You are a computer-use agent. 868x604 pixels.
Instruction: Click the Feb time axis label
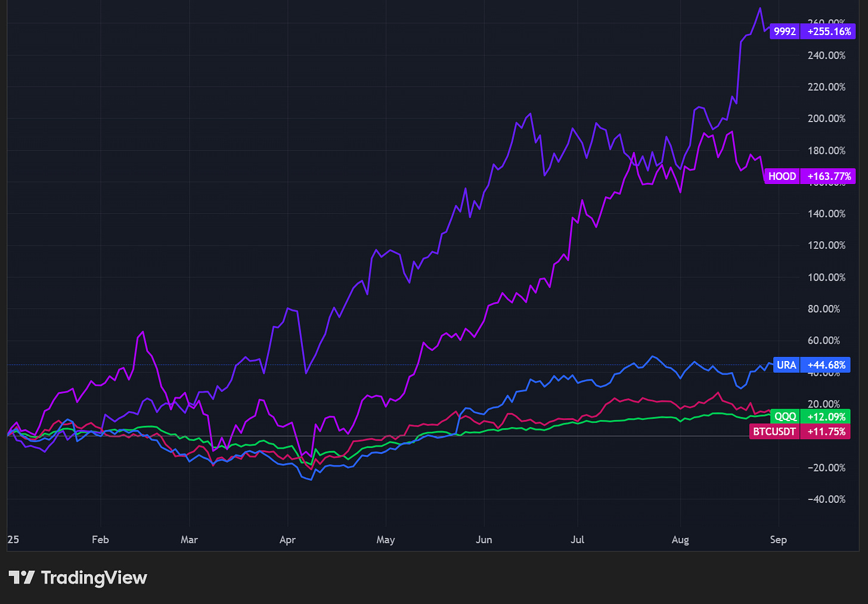(100, 540)
